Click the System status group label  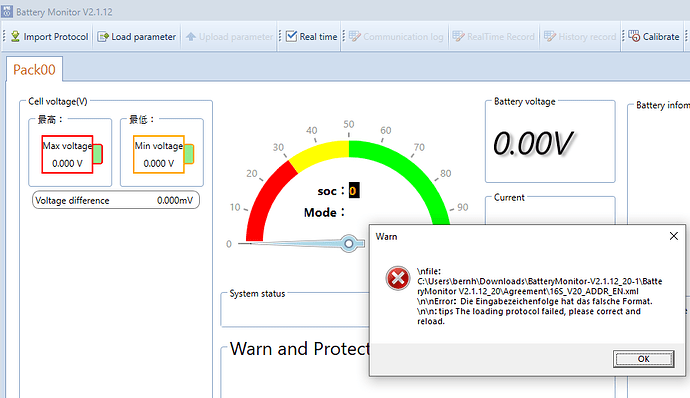[257, 294]
